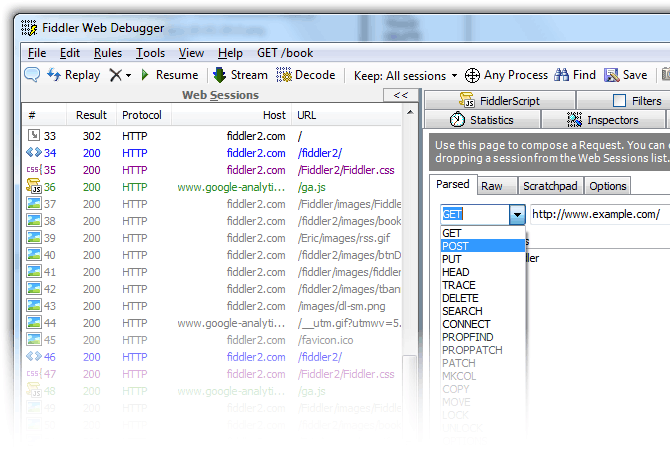Toggle the Decode toolbar icon
The image size is (670, 470).
point(284,75)
